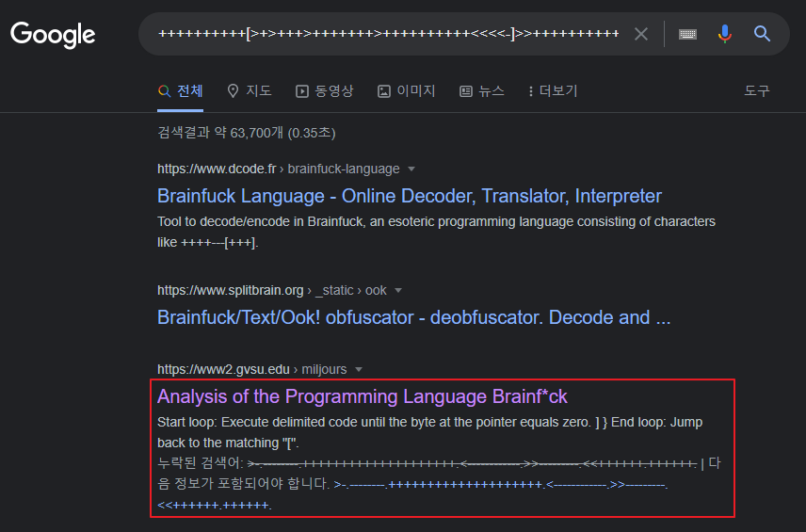This screenshot has height=532, width=806.
Task: Start voice search with microphone icon
Action: (725, 34)
